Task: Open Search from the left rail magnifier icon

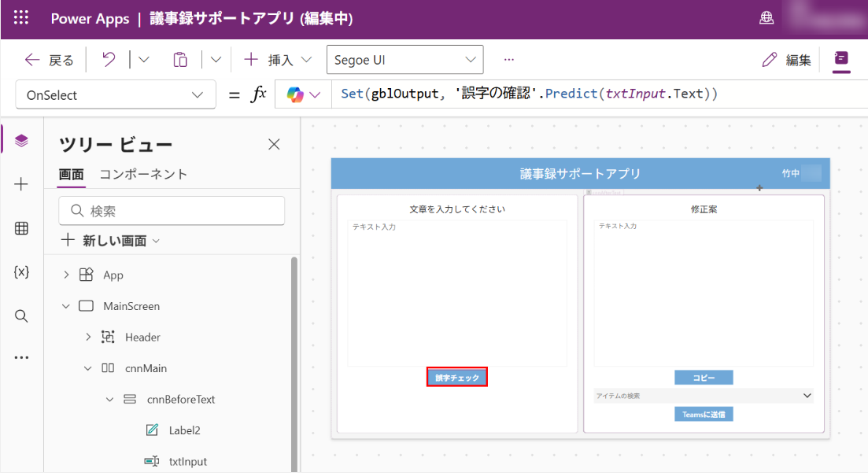Action: click(21, 315)
